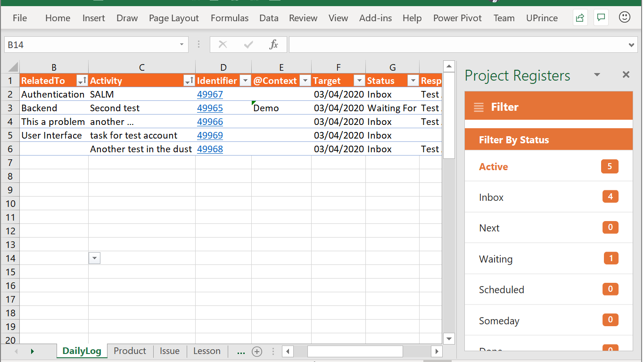Open the UPrince ribbon tab

(x=542, y=18)
